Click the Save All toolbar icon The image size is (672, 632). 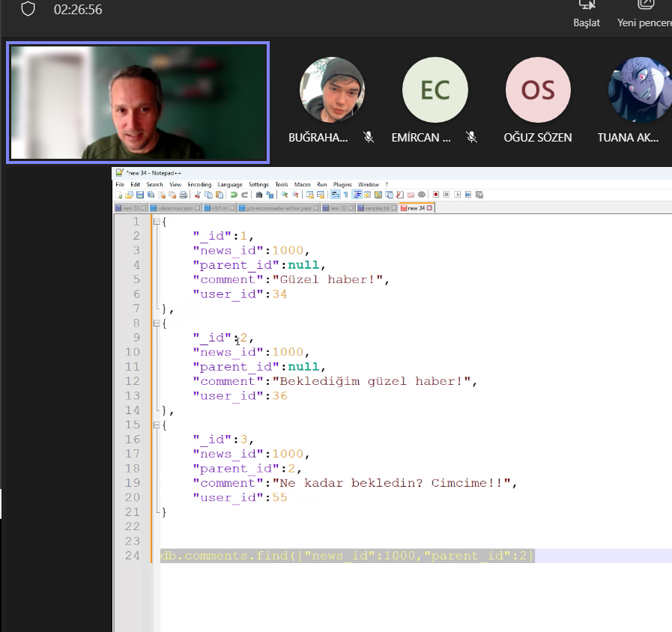click(151, 195)
